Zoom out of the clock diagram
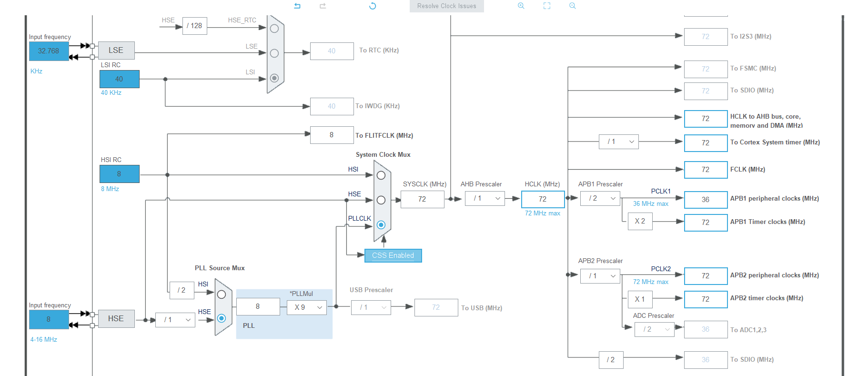This screenshot has height=376, width=868. [x=573, y=6]
